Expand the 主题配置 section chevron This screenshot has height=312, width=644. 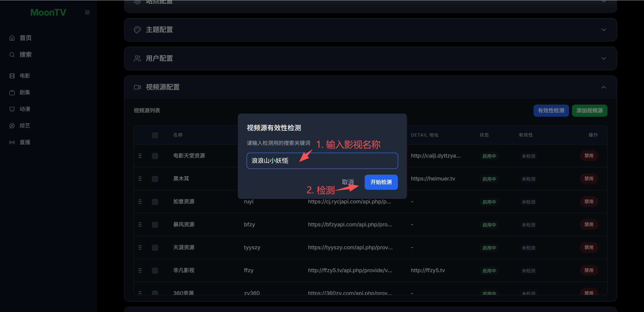pos(603,30)
